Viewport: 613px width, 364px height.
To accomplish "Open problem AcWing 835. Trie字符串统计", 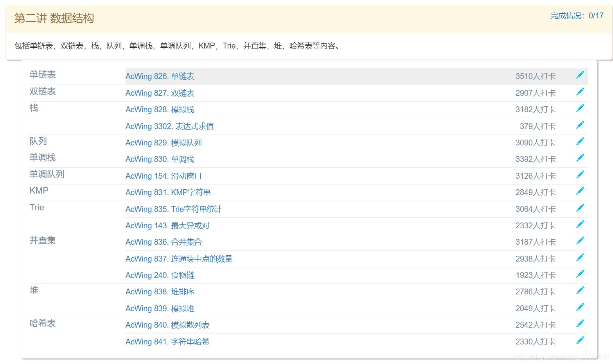I will coord(174,209).
